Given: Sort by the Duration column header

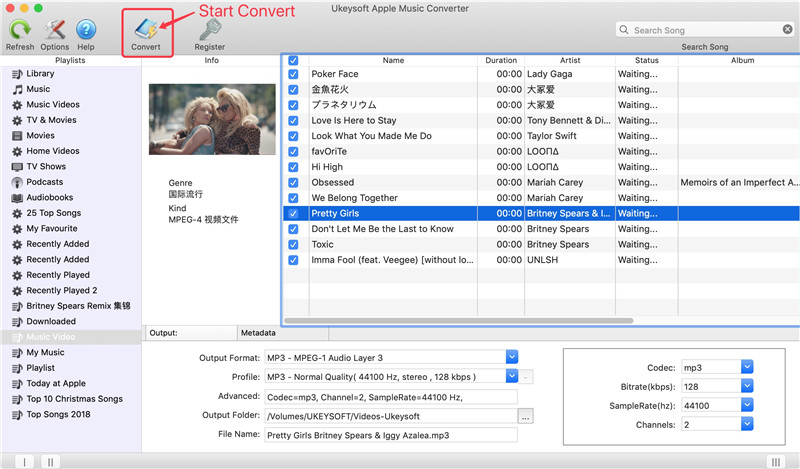Looking at the screenshot, I should 501,60.
